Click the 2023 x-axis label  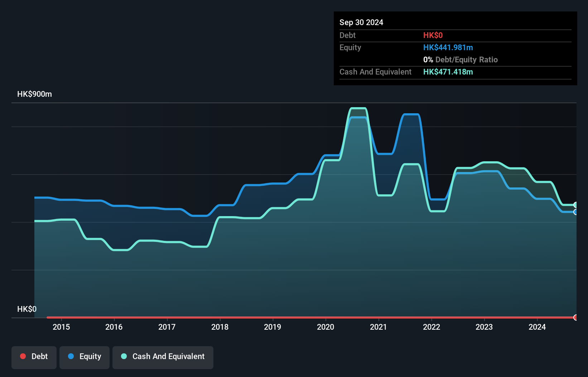(484, 327)
